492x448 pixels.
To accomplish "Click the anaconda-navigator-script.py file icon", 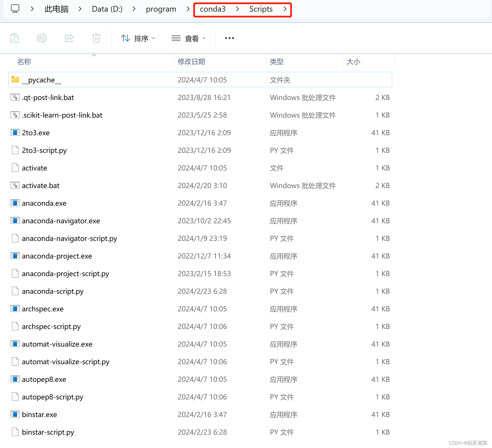I will point(15,238).
